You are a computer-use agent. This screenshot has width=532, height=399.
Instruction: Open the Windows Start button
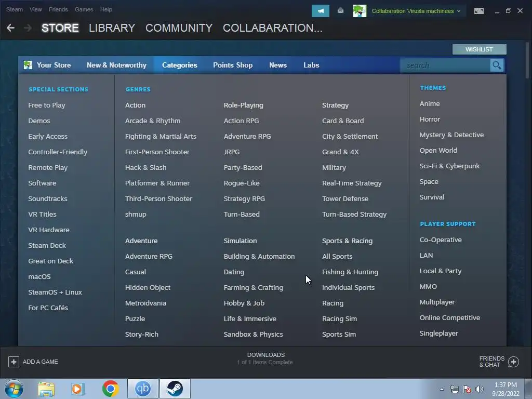tap(14, 389)
